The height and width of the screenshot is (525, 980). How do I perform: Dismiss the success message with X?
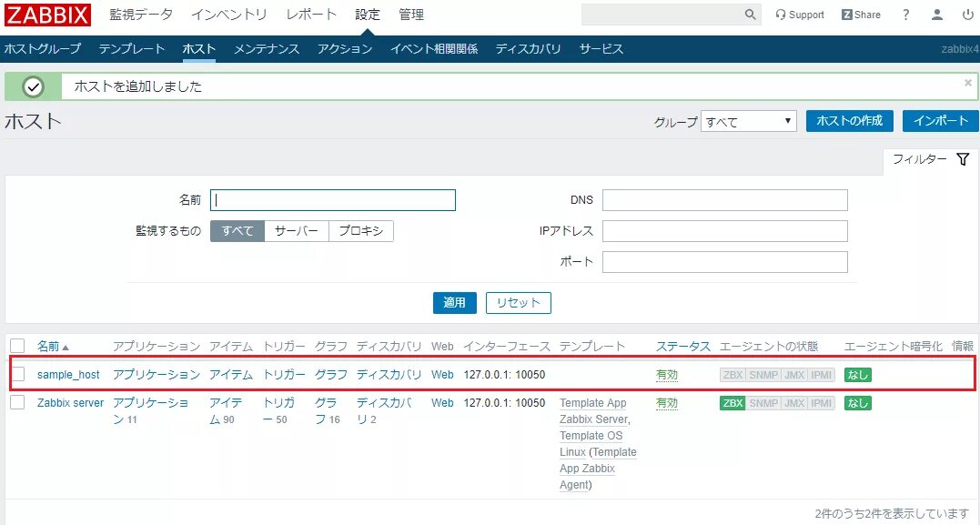[x=968, y=83]
